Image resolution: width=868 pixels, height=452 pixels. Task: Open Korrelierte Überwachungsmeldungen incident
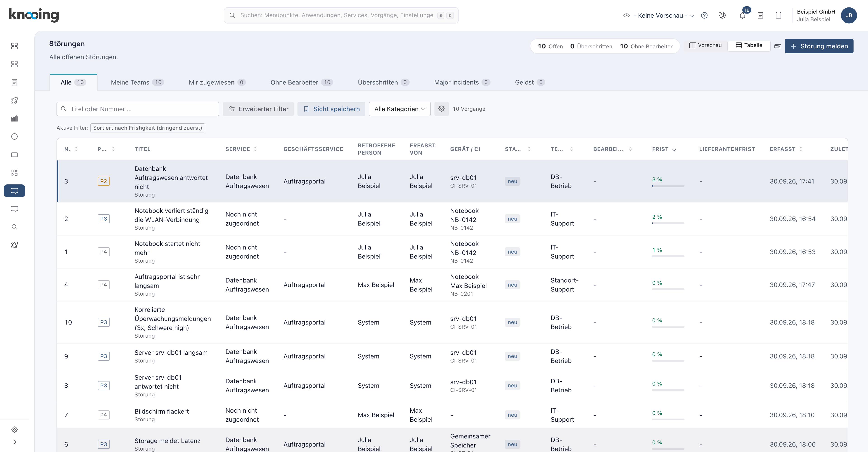[172, 319]
